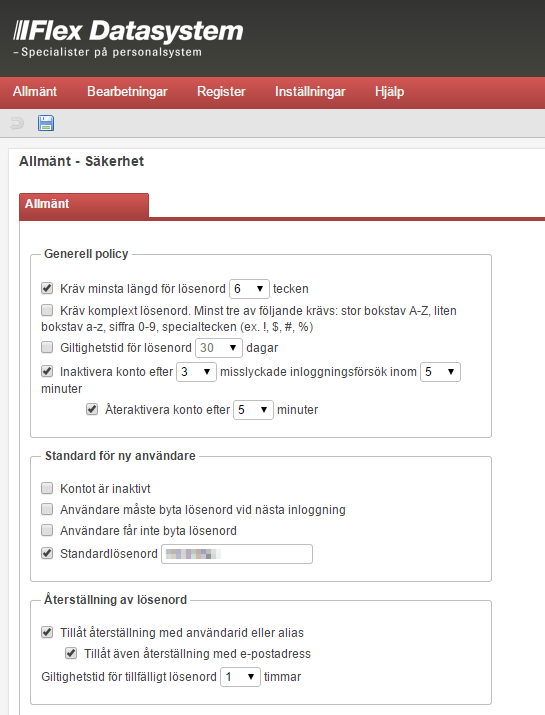The image size is (545, 715).
Task: Toggle 'Inaktivera konto efter' checkbox
Action: 47,371
